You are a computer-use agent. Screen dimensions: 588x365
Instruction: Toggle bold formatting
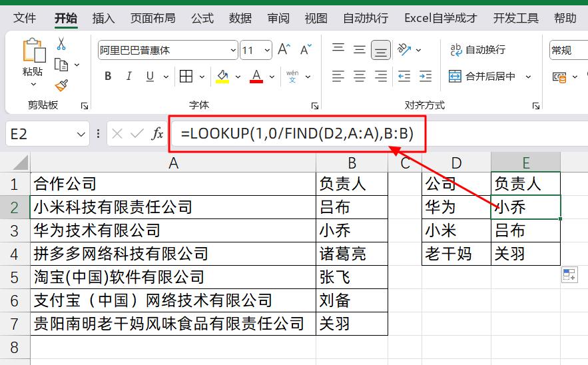click(x=108, y=77)
